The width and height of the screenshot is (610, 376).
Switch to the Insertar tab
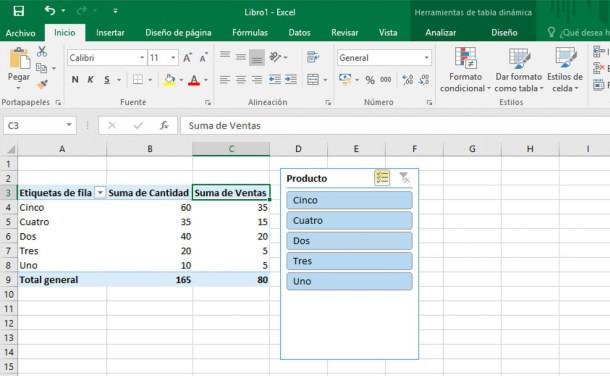110,33
